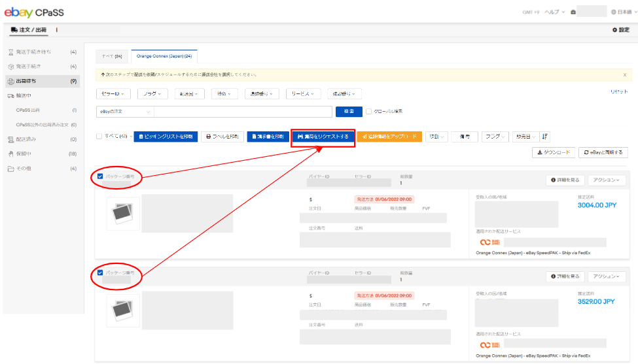Uncheck the second package checkbox
Image resolution: width=638 pixels, height=364 pixels.
[100, 273]
